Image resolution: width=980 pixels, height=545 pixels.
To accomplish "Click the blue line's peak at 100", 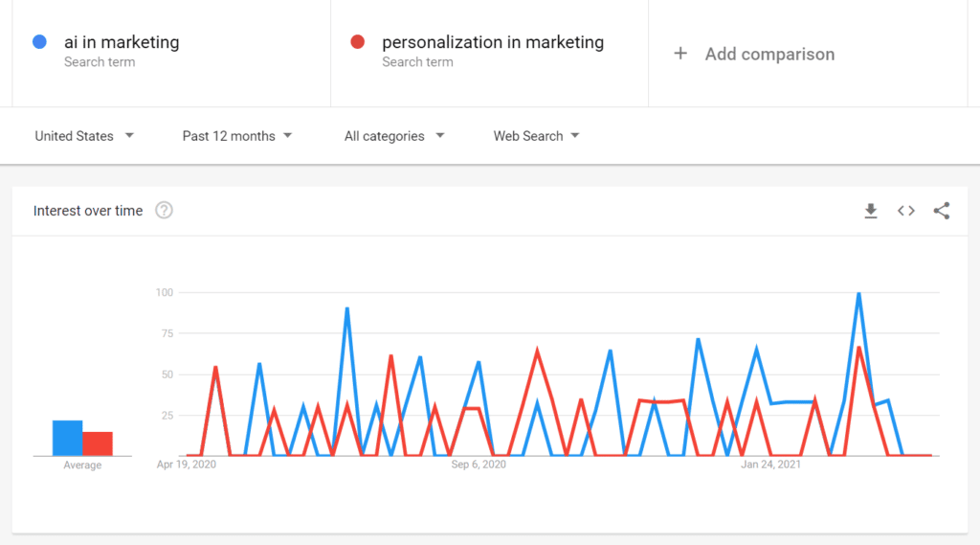I will click(858, 294).
